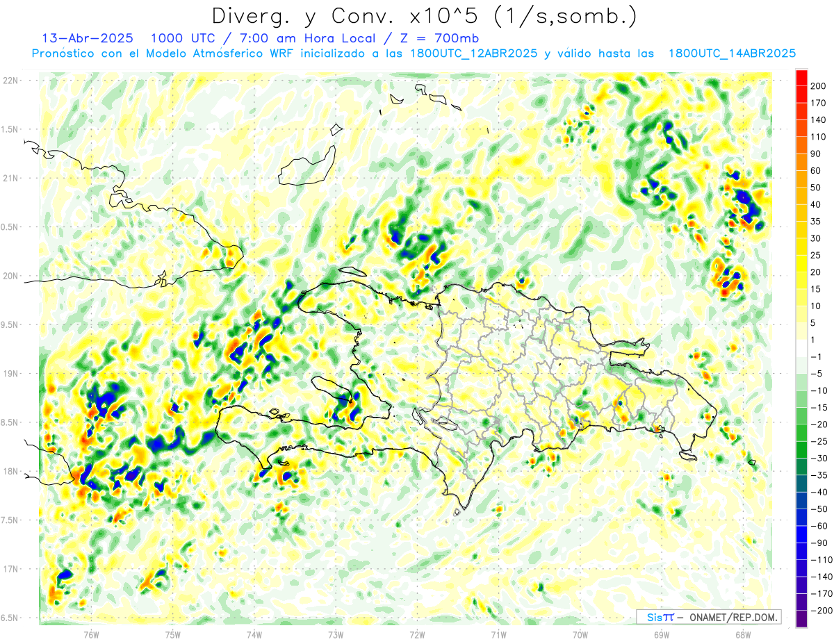
Task: Click the 70W longitude label
Action: 580,634
